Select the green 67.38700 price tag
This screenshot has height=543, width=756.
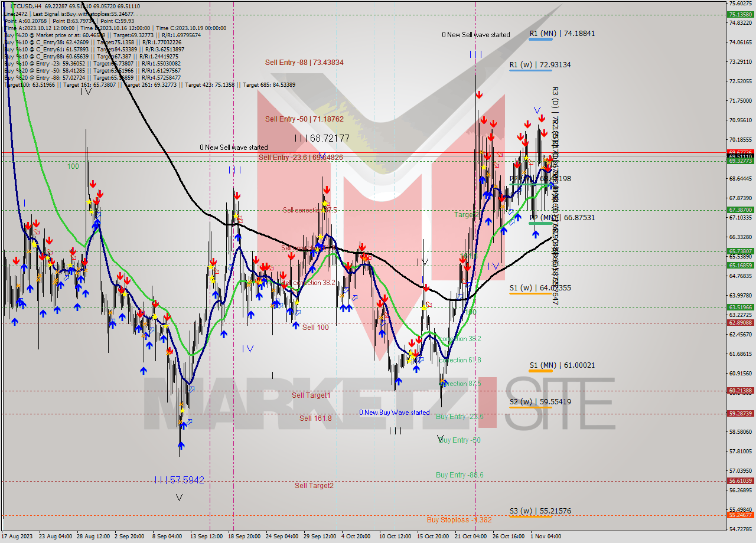[x=740, y=210]
